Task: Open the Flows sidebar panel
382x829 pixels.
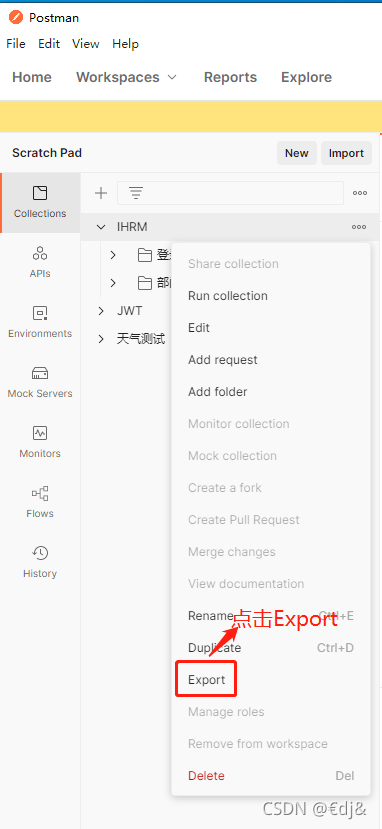Action: [40, 502]
